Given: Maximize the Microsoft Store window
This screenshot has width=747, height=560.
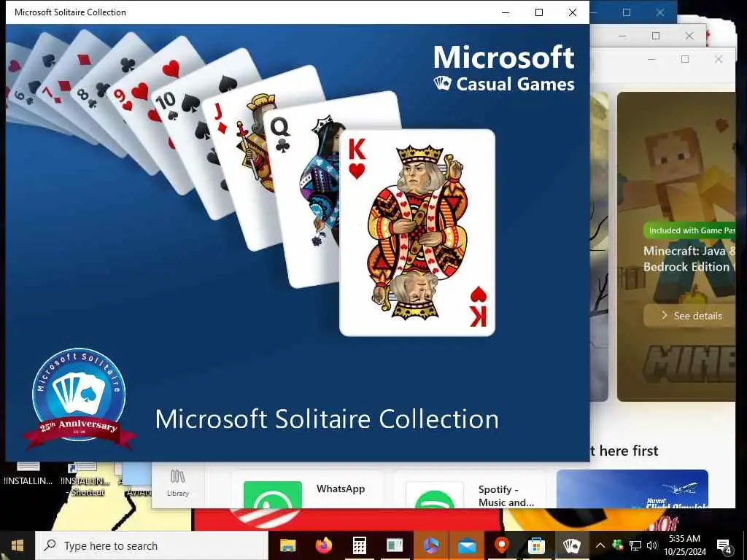Looking at the screenshot, I should pyautogui.click(x=685, y=59).
